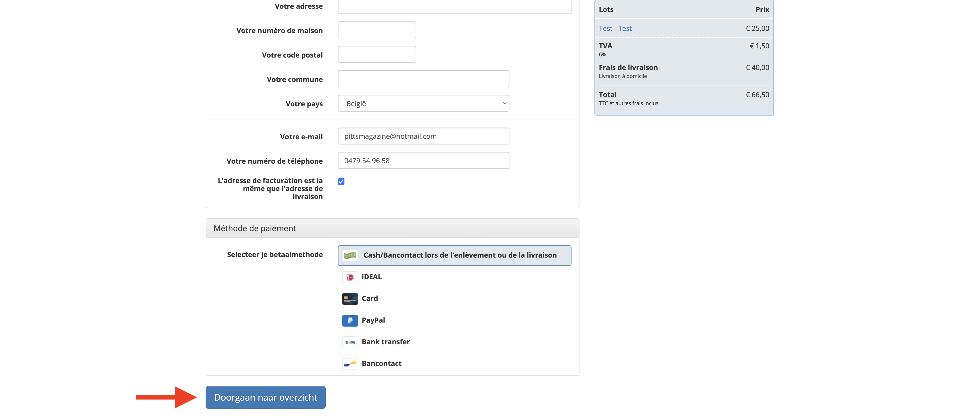Click into the Votre numéro de maison field
The width and height of the screenshot is (980, 419).
click(x=377, y=30)
